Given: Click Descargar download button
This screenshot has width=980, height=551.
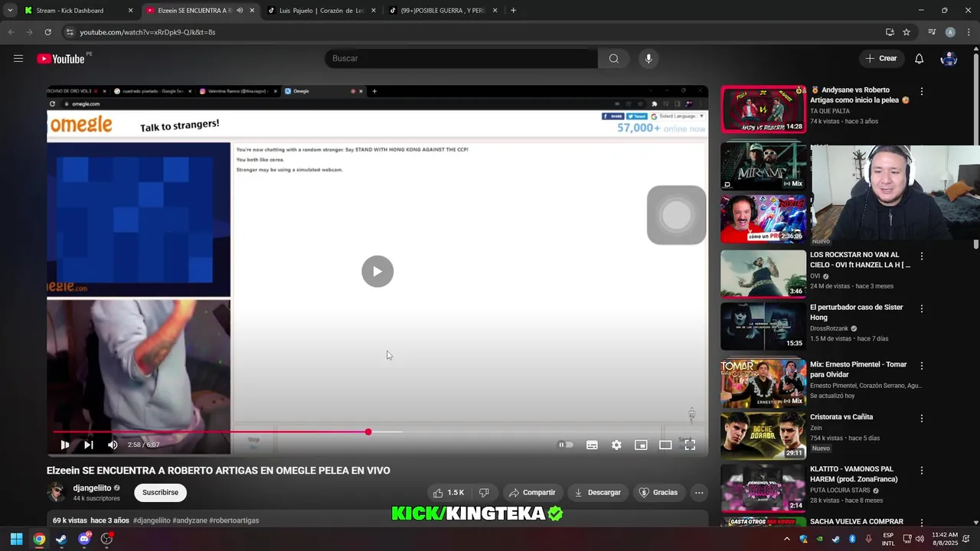Looking at the screenshot, I should tap(597, 493).
